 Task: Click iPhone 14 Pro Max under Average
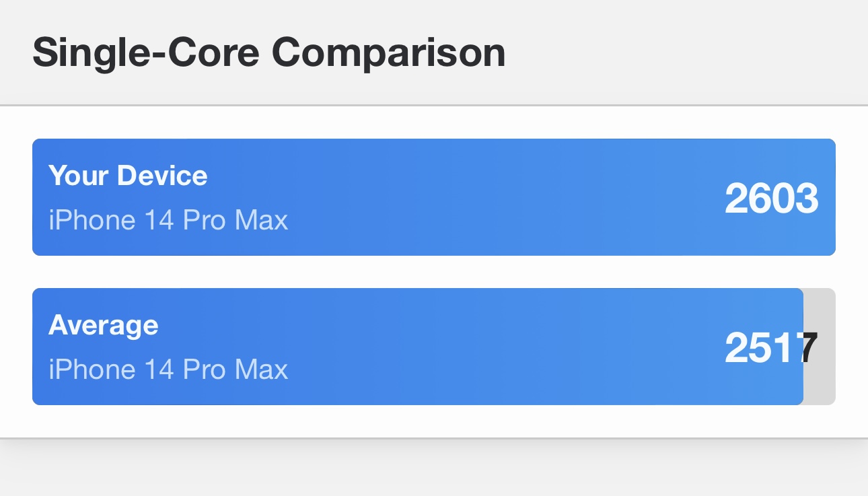(x=168, y=369)
